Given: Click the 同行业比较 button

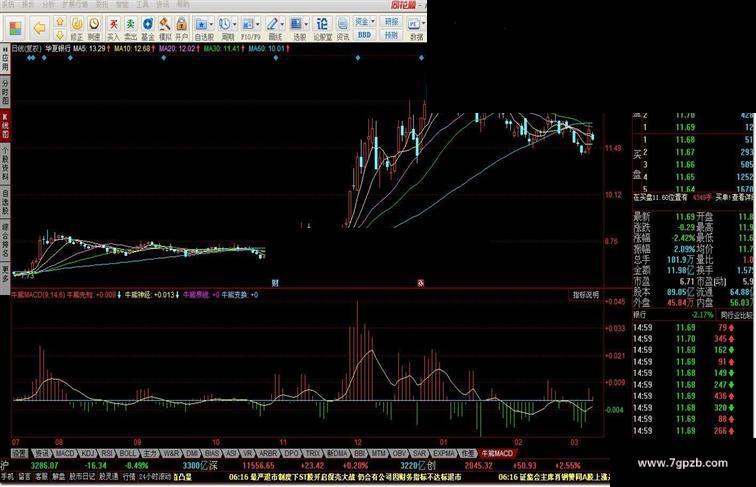Looking at the screenshot, I should point(736,315).
